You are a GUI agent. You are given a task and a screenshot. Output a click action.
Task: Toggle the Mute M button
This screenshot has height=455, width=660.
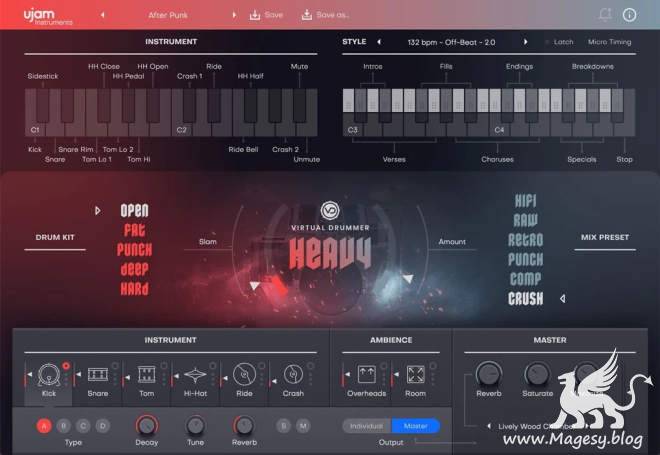(x=303, y=426)
